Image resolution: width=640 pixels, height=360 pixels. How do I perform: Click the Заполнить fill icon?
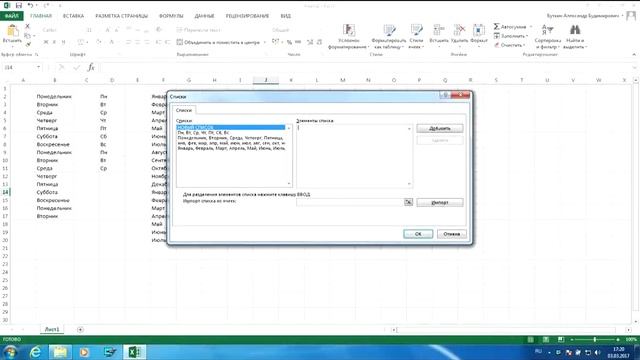(497, 36)
